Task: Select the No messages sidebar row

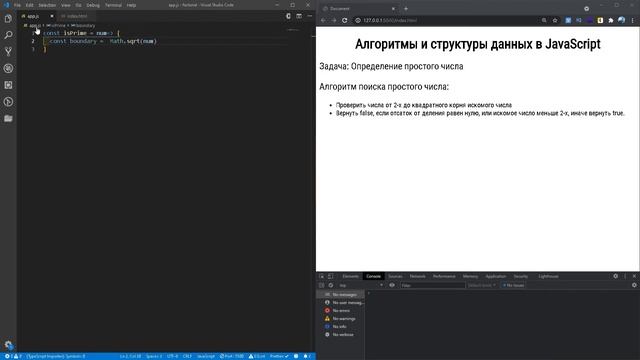Action: coord(341,295)
